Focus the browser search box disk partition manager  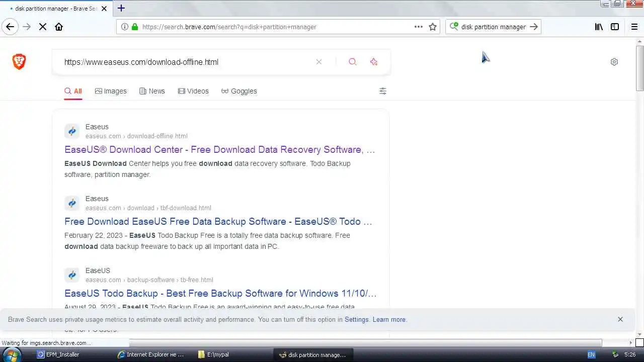point(493,27)
